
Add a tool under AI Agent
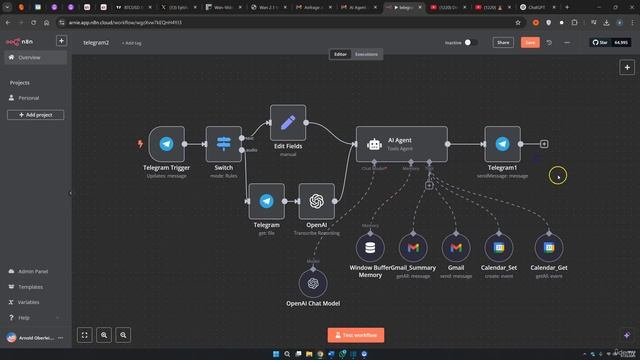pos(429,185)
